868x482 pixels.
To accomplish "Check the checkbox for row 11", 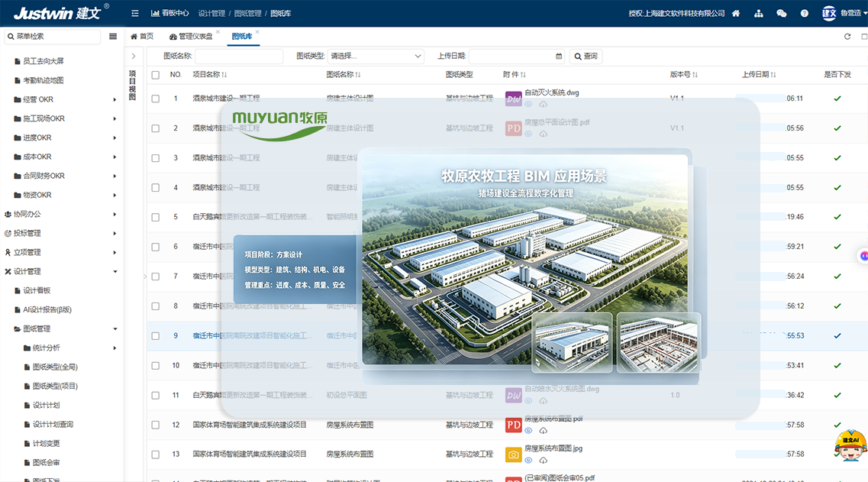I will click(156, 395).
